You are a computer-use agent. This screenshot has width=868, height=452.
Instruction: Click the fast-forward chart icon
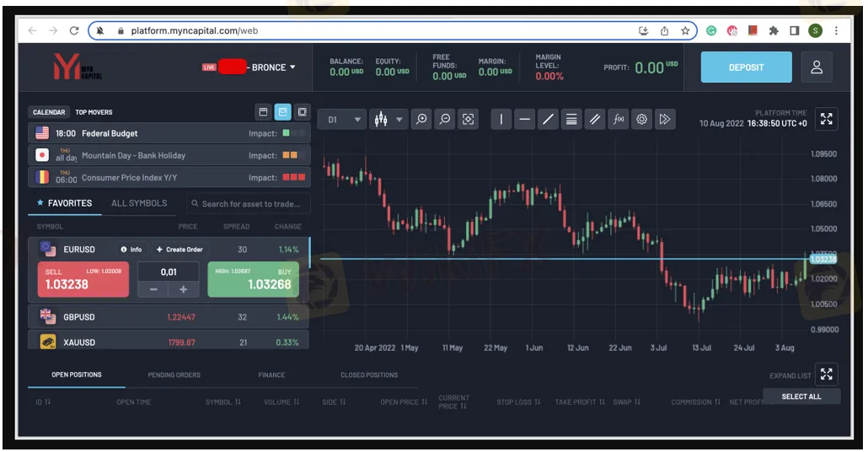point(665,119)
